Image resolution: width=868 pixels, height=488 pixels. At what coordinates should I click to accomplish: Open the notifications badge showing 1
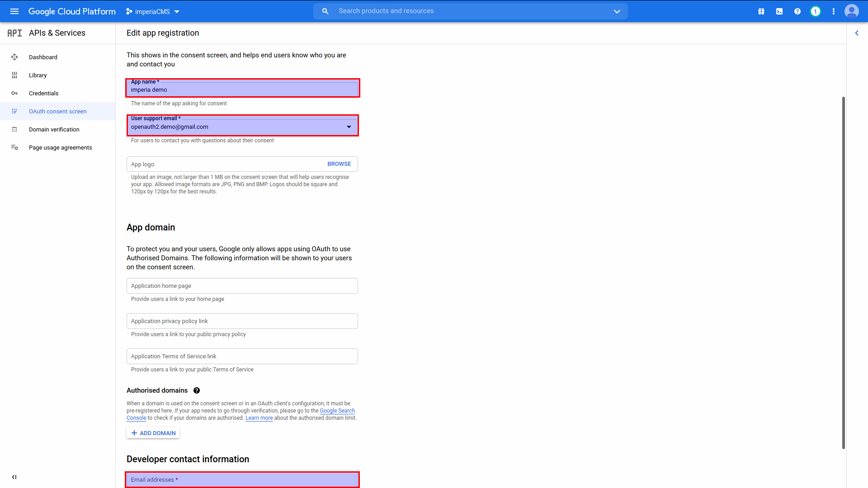[x=816, y=11]
